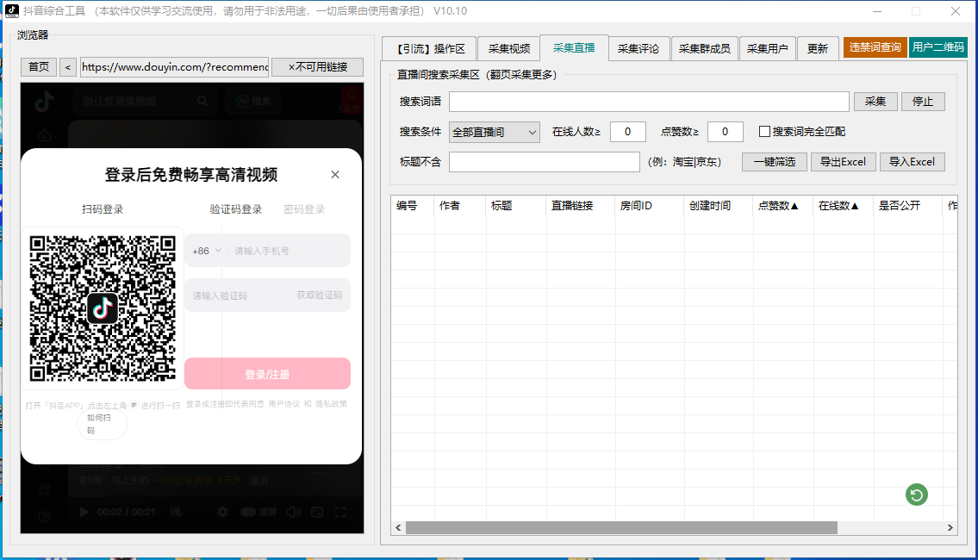978x560 pixels.
Task: Open the 全部直播间 search condition dropdown
Action: point(494,131)
